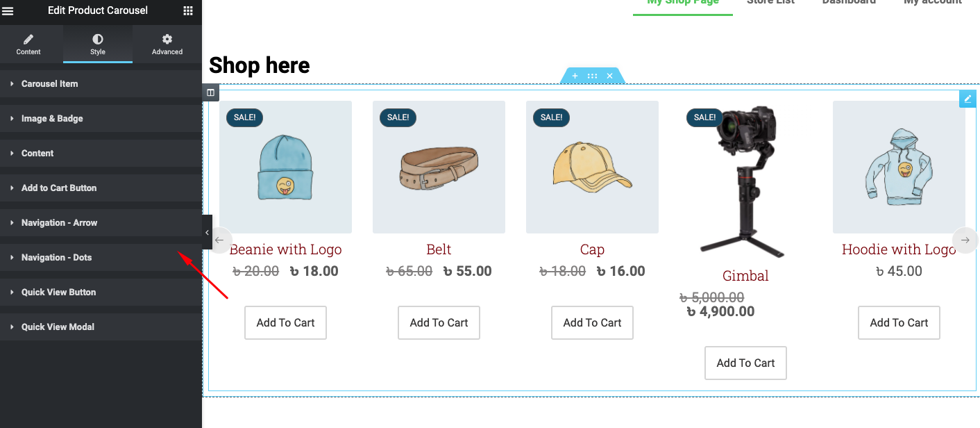Add the Beanie with Logo to cart
The image size is (980, 428).
(x=285, y=323)
